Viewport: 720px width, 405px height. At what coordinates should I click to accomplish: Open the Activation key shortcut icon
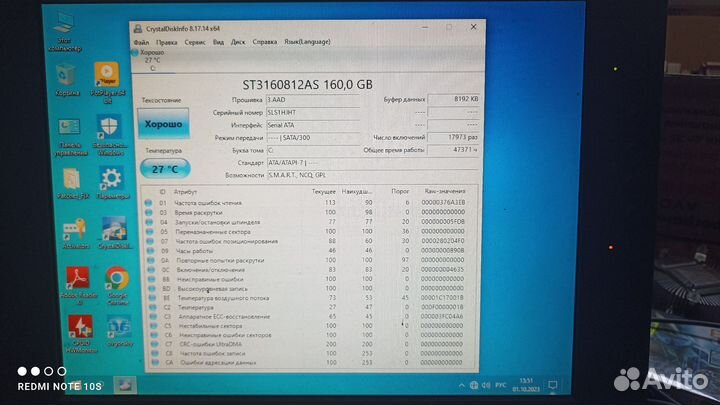coord(75,233)
